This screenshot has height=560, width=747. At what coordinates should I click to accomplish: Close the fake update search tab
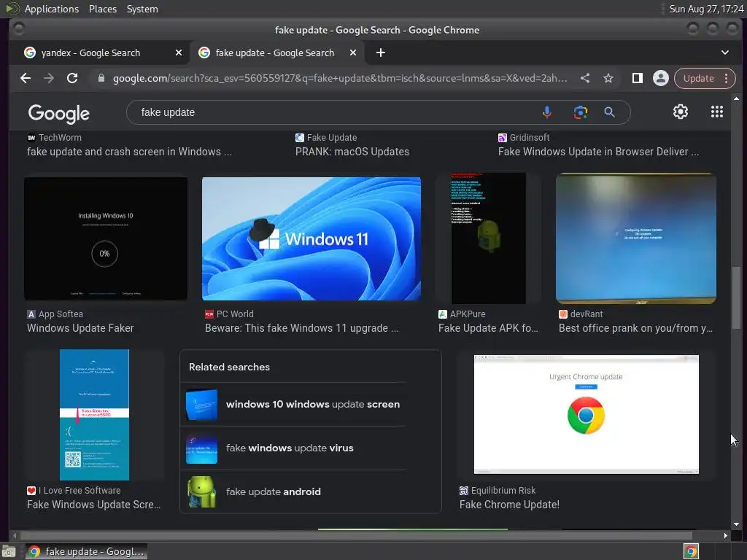(x=352, y=52)
